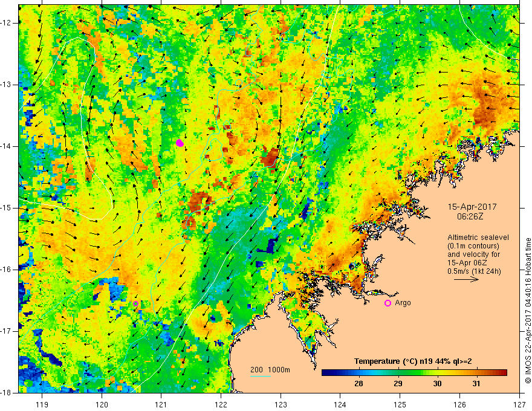Viewport: 532px width, 411px height.
Task: Click the '30' colorbar tick label
Action: point(437,384)
